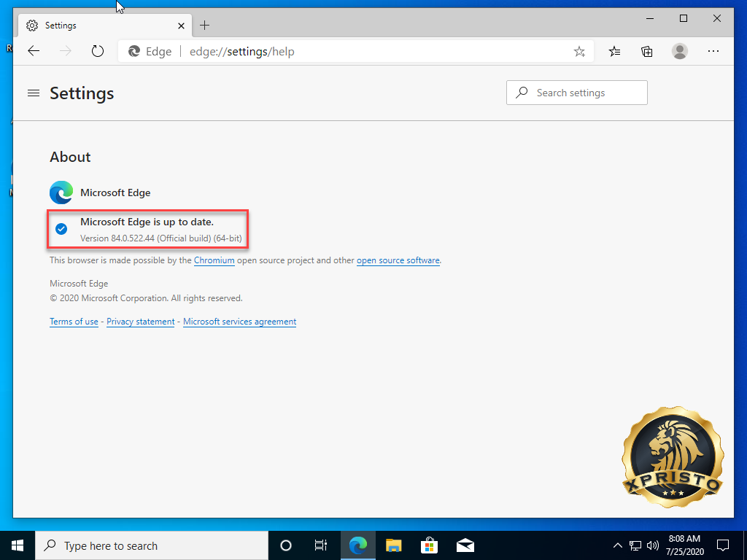Focus the Search settings field
Screen dimensions: 747x560
coord(577,93)
